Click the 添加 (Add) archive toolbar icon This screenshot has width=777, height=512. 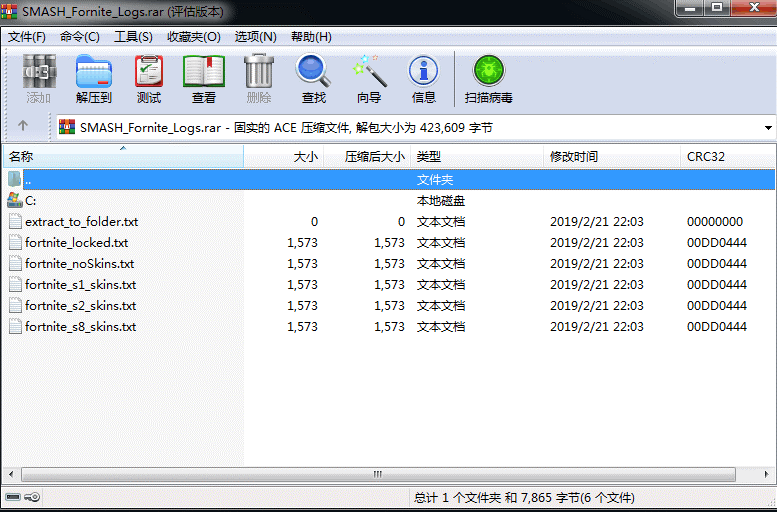[x=39, y=71]
